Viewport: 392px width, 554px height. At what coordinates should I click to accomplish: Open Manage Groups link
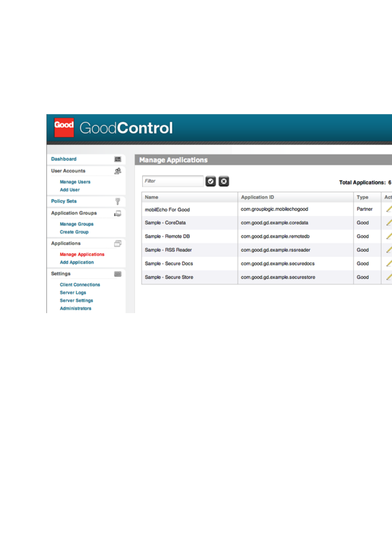(77, 224)
